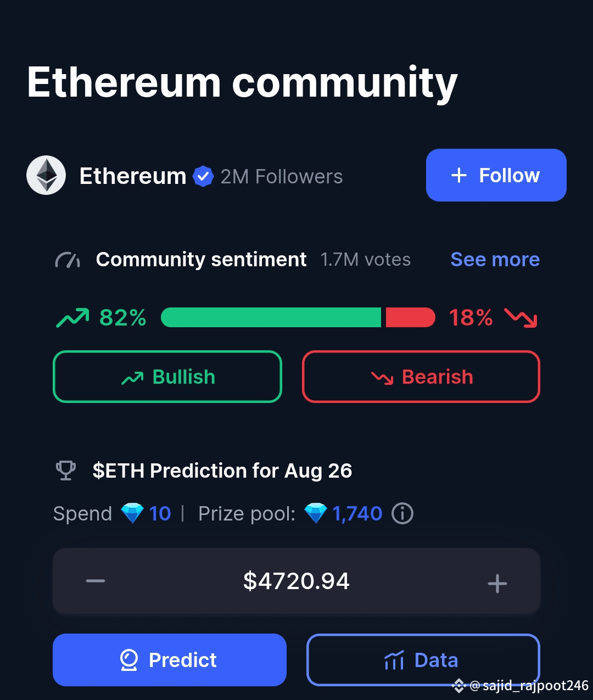Image resolution: width=593 pixels, height=700 pixels.
Task: Submit with the Predict button
Action: [170, 660]
